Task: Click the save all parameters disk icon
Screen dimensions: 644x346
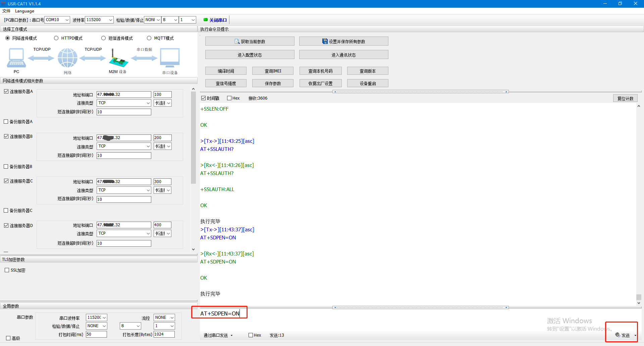Action: click(x=325, y=41)
